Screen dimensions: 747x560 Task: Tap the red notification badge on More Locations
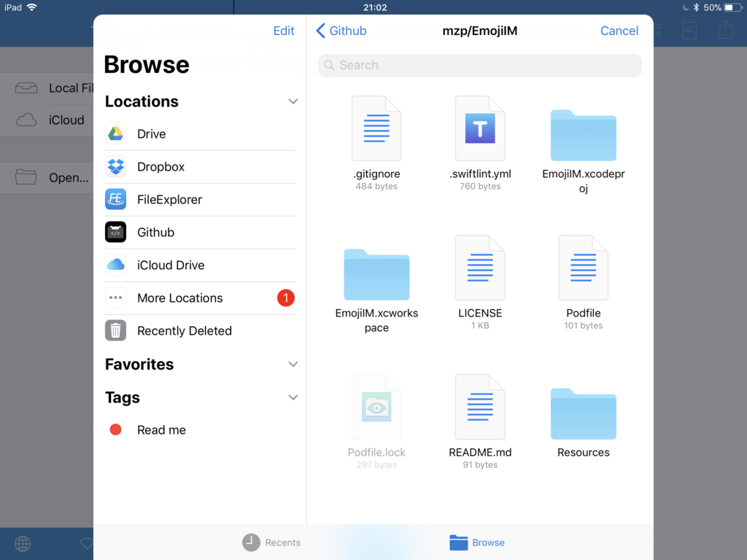(286, 298)
